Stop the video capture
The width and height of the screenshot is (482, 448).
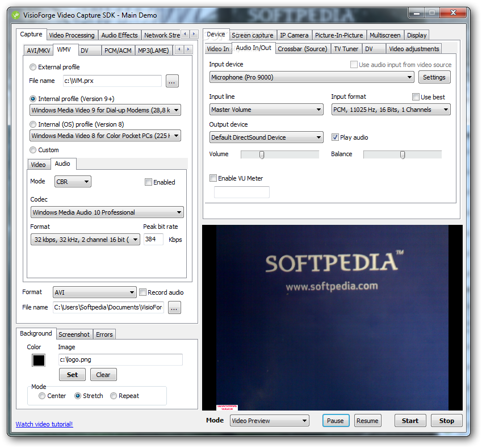[x=447, y=421]
